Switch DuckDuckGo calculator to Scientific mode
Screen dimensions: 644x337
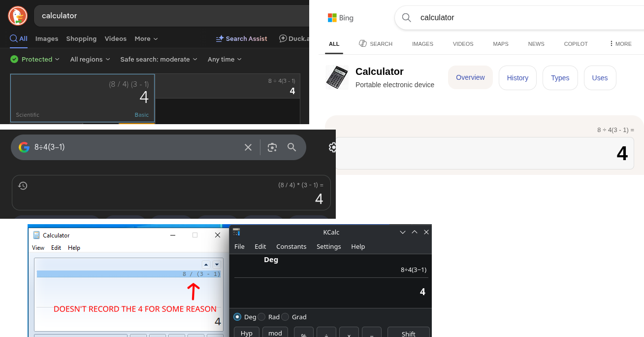click(28, 115)
